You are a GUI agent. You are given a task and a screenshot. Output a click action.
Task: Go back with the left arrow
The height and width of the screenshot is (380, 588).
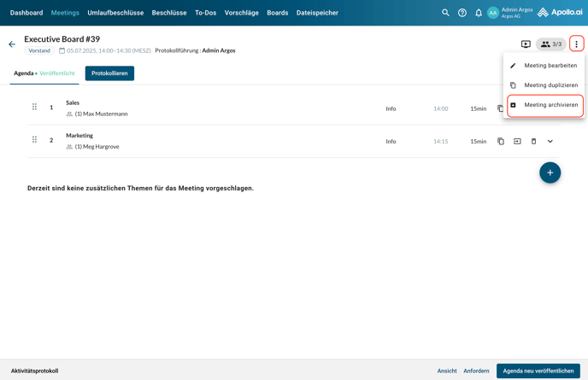[12, 44]
